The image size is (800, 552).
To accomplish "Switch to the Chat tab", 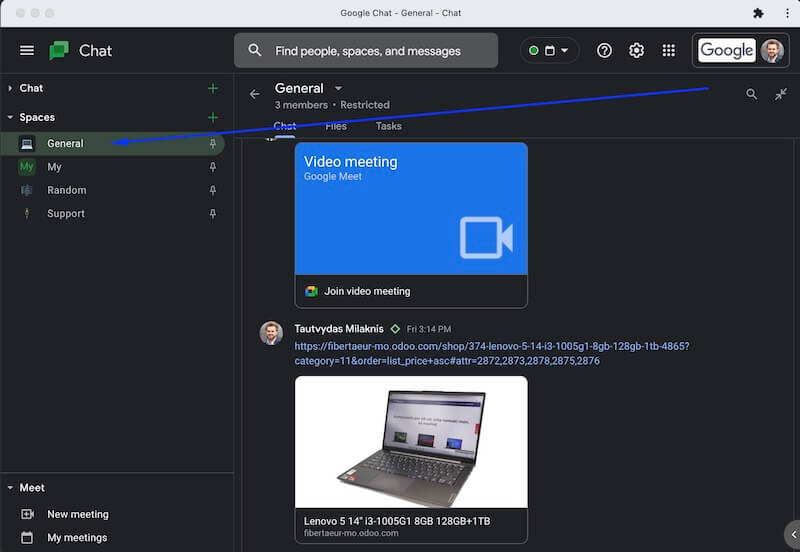I will pyautogui.click(x=284, y=126).
